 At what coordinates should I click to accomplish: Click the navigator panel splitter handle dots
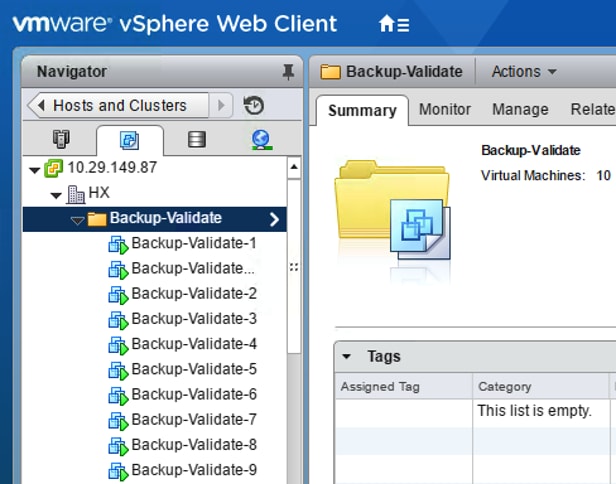click(294, 267)
